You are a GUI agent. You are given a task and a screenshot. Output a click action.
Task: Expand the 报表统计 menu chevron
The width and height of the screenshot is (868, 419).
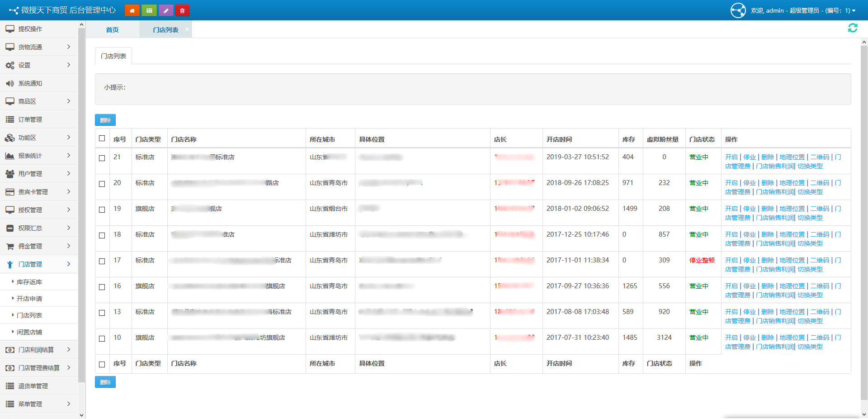click(69, 156)
